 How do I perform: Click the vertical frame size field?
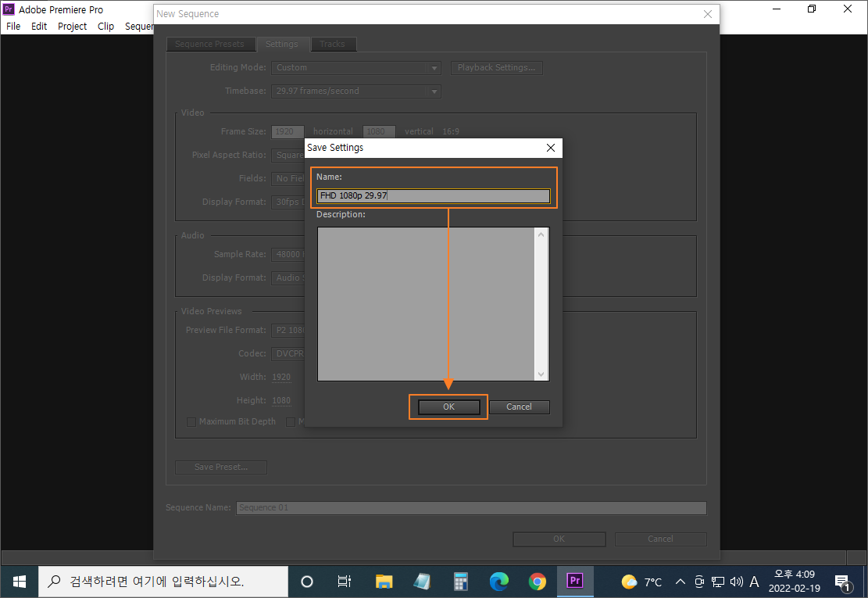(x=379, y=132)
